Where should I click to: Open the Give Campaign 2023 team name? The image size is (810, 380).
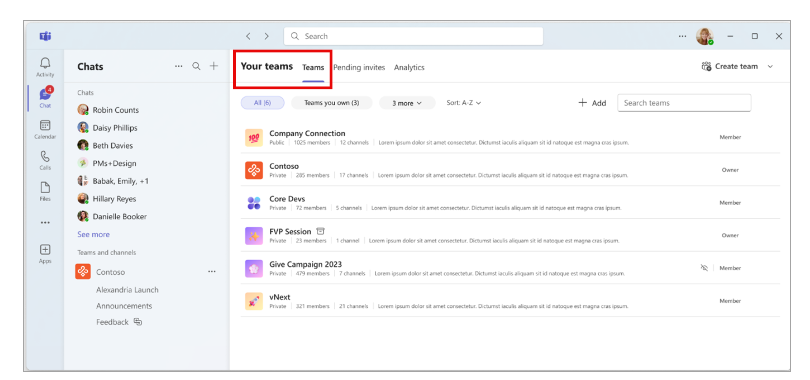(305, 264)
